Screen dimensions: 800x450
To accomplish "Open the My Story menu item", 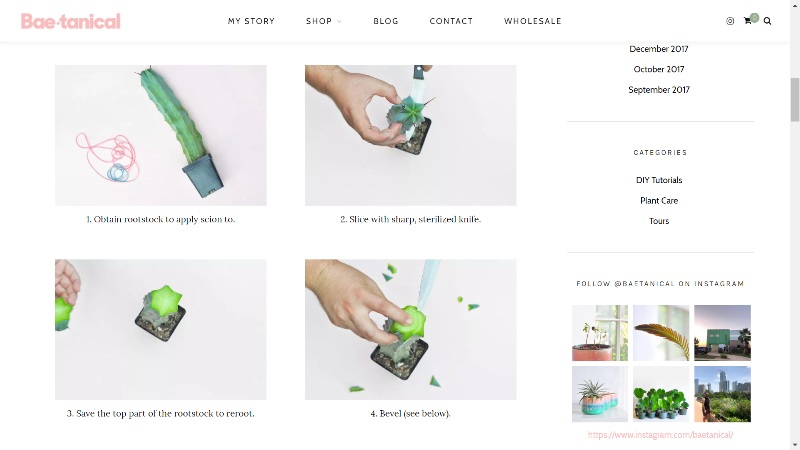I will tap(251, 21).
